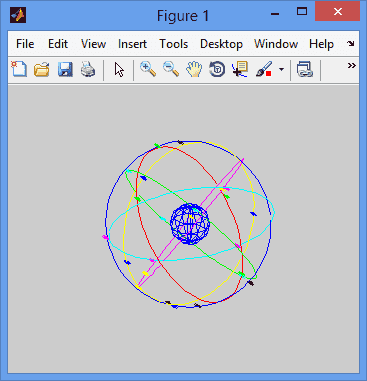Open the File menu
Viewport: 367px width, 381px height.
pos(25,44)
